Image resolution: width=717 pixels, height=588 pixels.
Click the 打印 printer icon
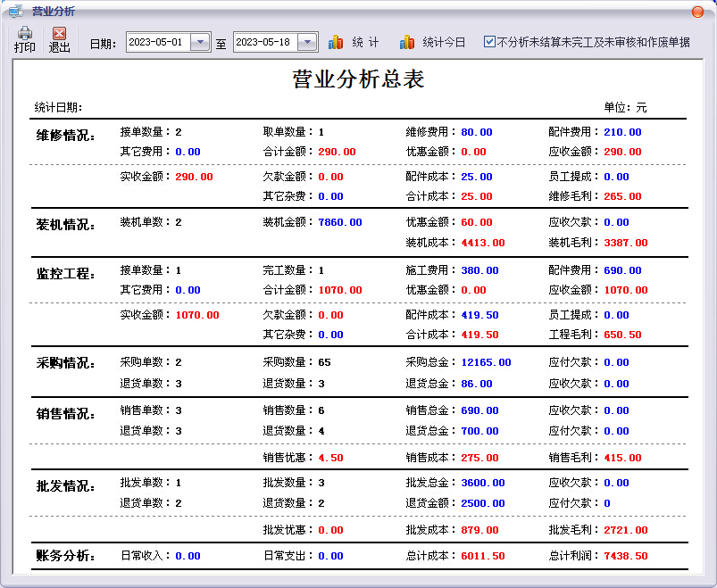(x=25, y=33)
